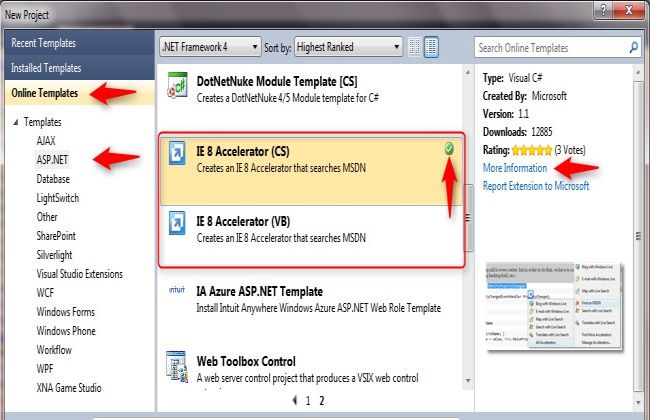Open the DotNetNuke Module Template icon
The height and width of the screenshot is (420, 650).
click(x=177, y=85)
